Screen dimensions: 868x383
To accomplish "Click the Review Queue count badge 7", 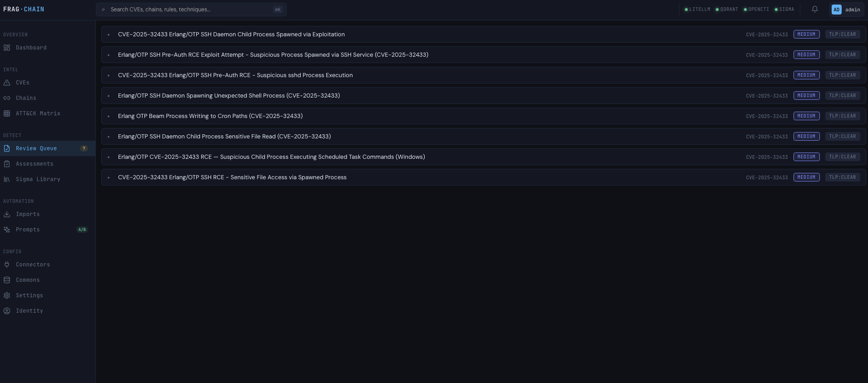I will coord(84,148).
